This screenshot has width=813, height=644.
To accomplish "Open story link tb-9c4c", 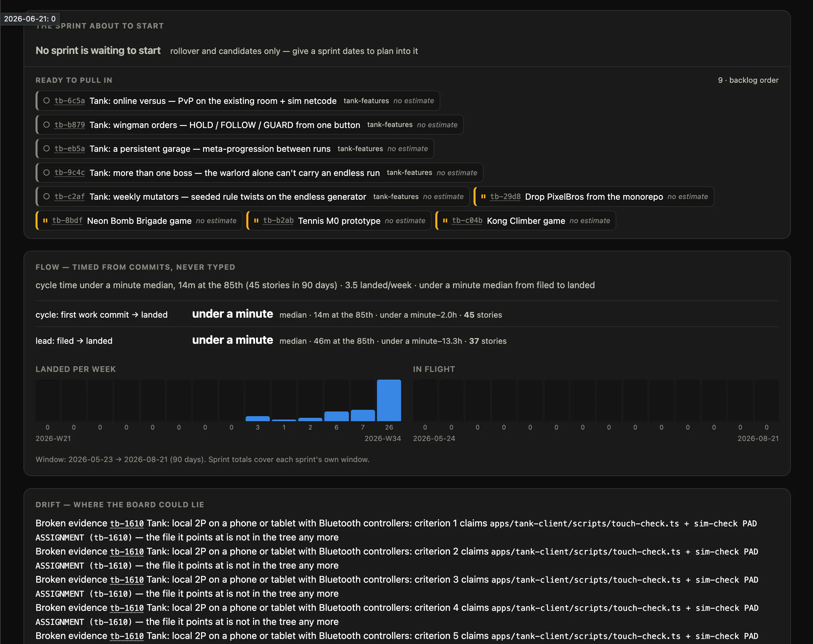I will tap(69, 173).
